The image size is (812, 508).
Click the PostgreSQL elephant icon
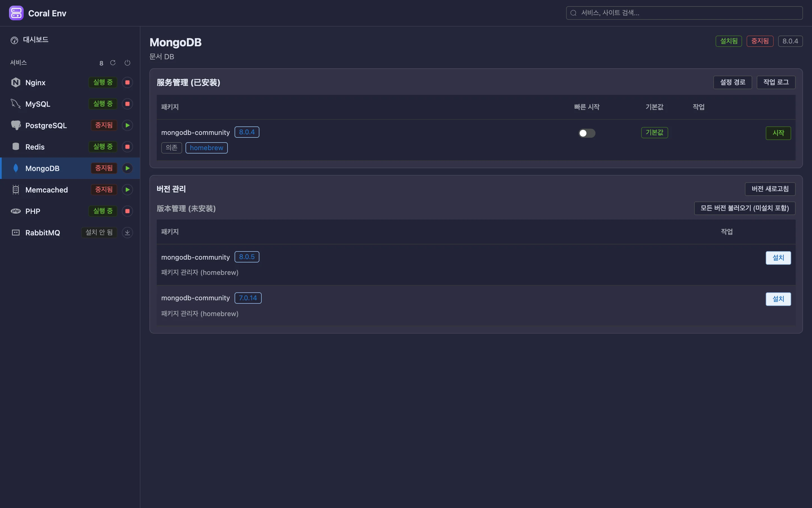tap(16, 125)
